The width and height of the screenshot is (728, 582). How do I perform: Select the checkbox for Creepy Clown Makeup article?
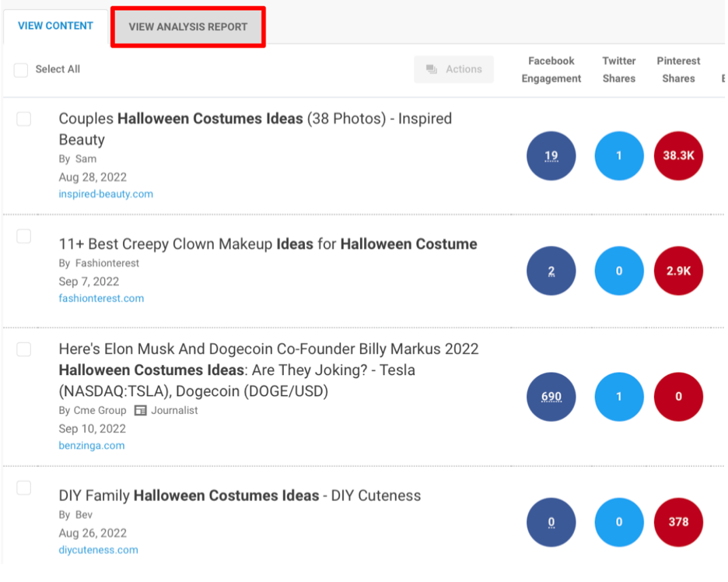[x=24, y=237]
